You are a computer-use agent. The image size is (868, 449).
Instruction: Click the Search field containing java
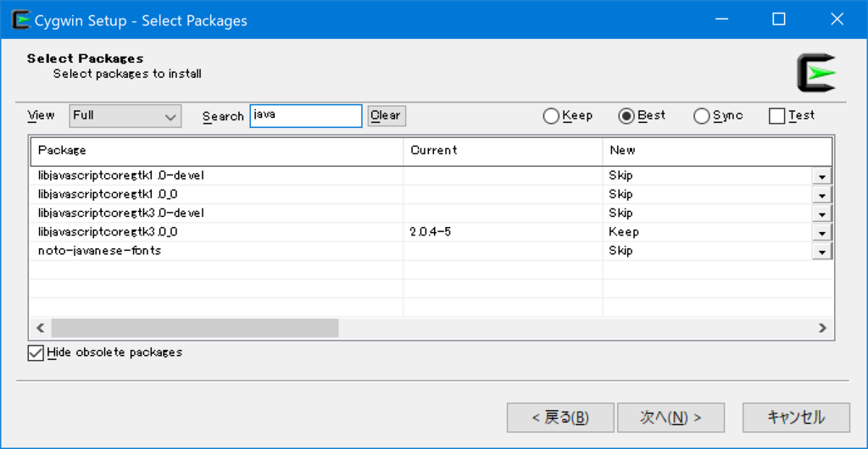click(306, 116)
